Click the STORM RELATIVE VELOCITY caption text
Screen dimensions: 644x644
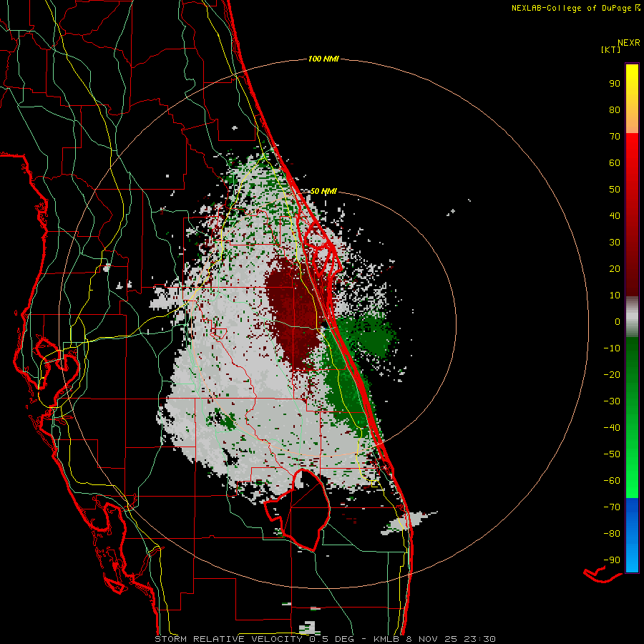228,639
